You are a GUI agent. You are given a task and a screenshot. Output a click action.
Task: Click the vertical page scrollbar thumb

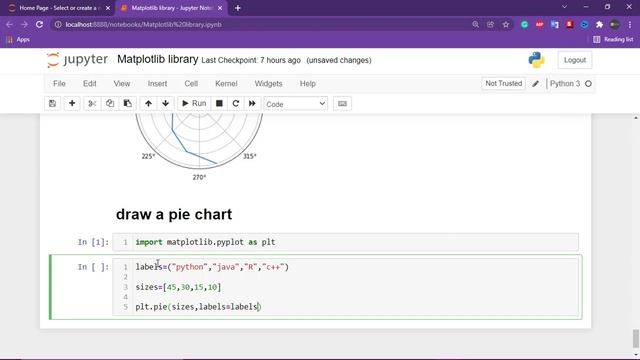click(x=636, y=338)
